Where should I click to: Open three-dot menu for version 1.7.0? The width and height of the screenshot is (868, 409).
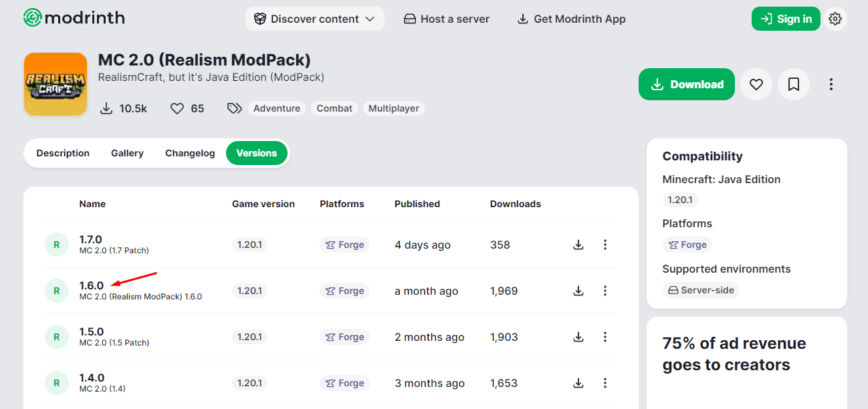tap(605, 245)
